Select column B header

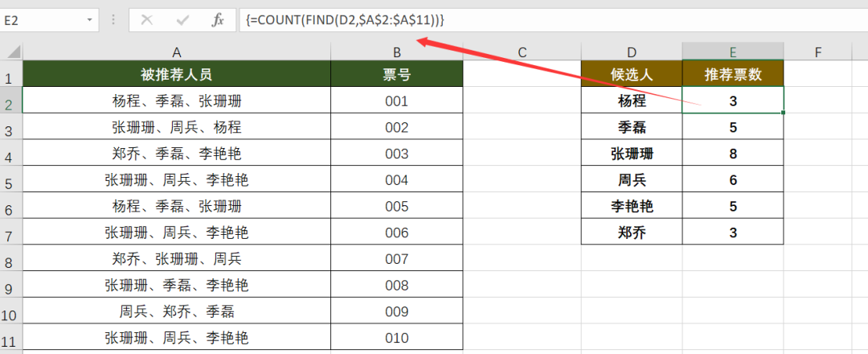point(397,52)
